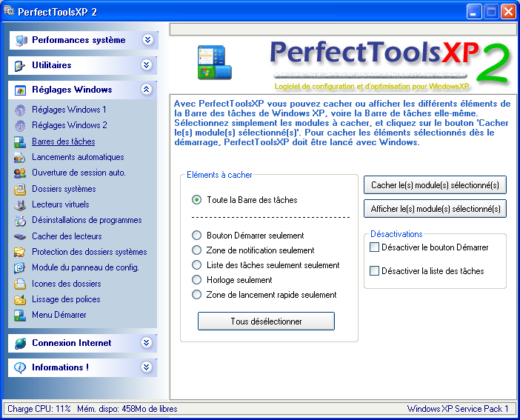Expand the Connexion Internet chevron
520x420 pixels.
[147, 343]
